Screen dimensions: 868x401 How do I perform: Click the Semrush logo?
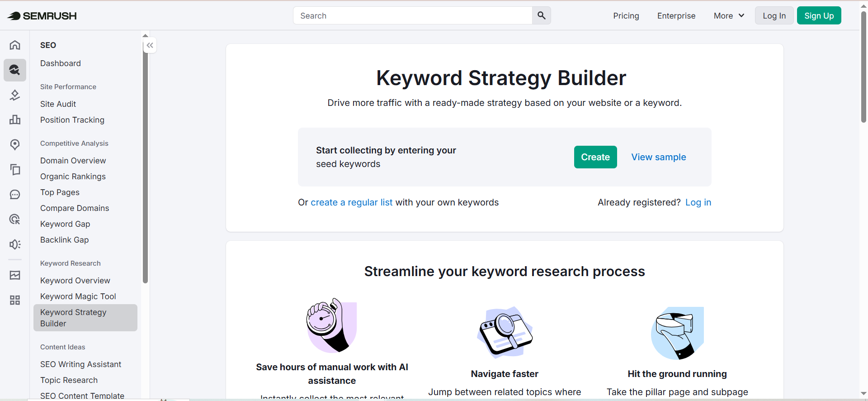point(42,16)
